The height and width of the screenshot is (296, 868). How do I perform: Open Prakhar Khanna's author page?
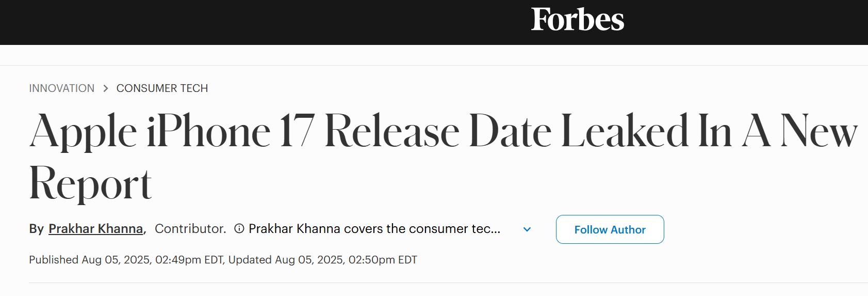[x=96, y=229]
